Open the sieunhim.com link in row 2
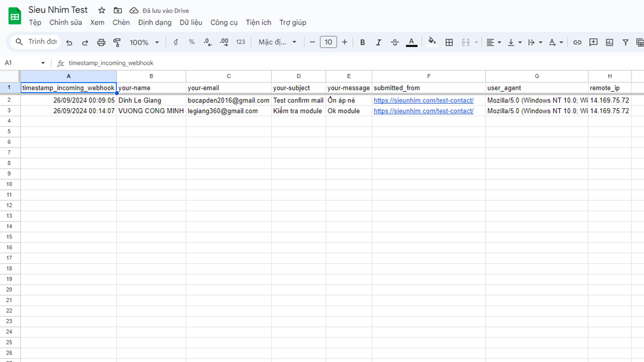 pyautogui.click(x=423, y=101)
